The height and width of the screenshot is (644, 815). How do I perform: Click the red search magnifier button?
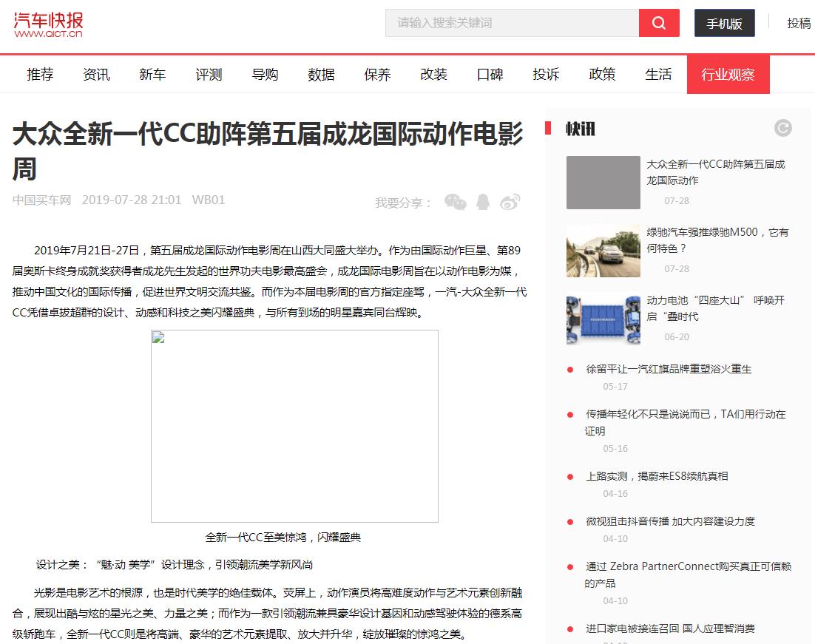658,23
